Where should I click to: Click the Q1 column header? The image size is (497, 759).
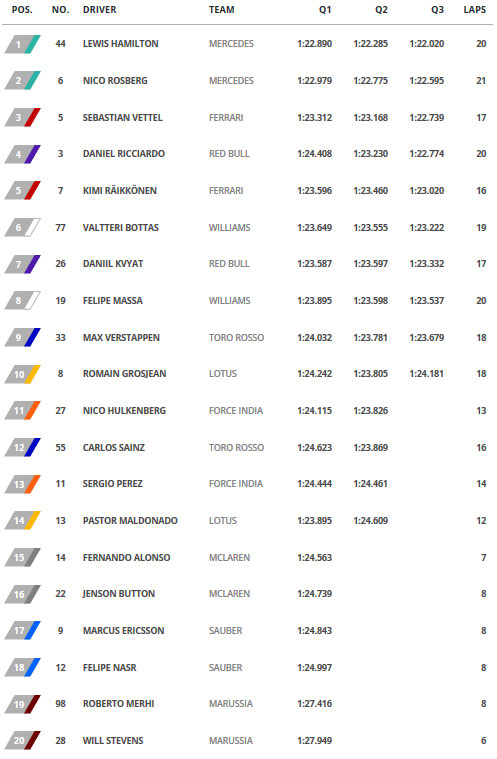(325, 10)
